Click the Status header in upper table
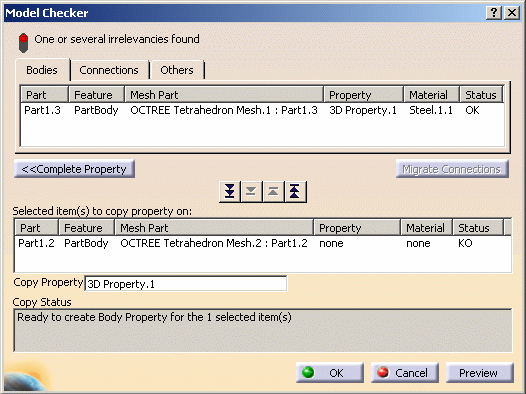Image resolution: width=526 pixels, height=394 pixels. [x=481, y=95]
